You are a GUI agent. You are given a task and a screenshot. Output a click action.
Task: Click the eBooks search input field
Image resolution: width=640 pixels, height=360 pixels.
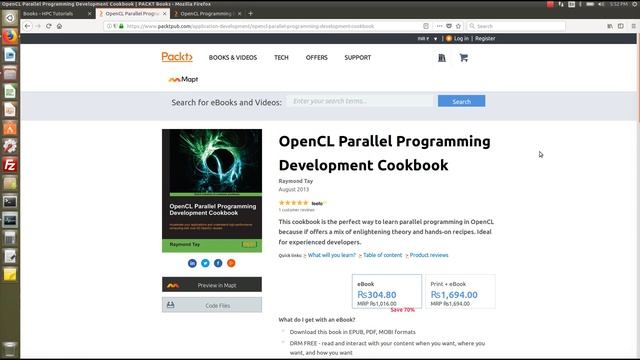(x=360, y=101)
